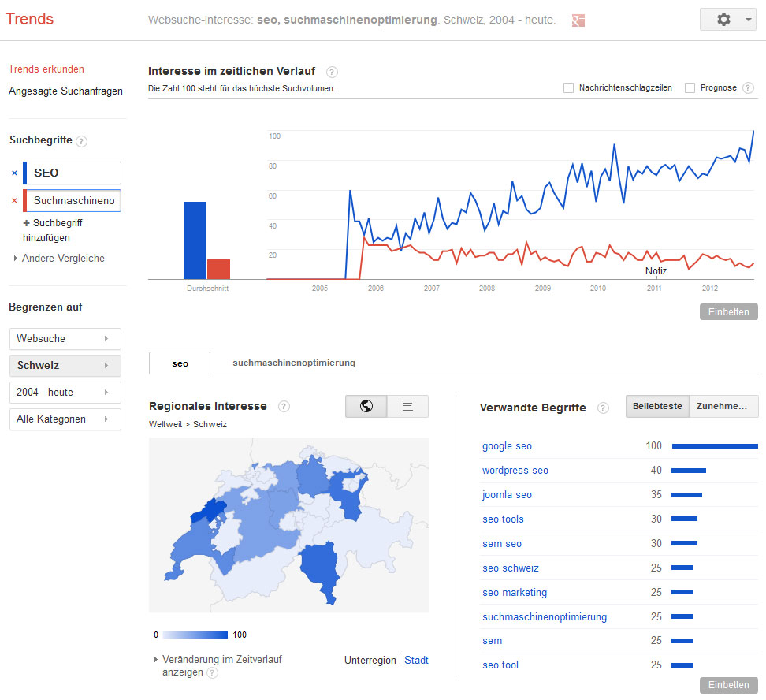The width and height of the screenshot is (766, 700).
Task: Open Angesagte Suchanfragen
Action: pyautogui.click(x=65, y=91)
